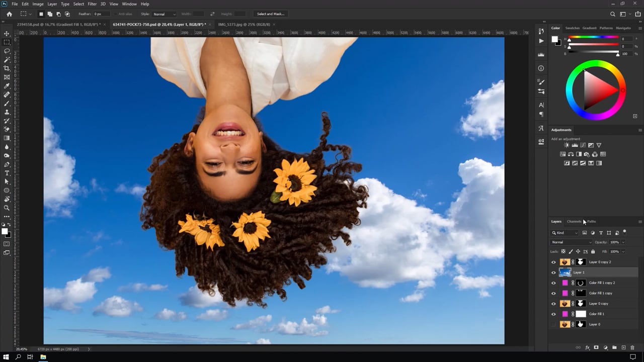Open the Filter menu
This screenshot has height=362, width=644.
(x=92, y=4)
